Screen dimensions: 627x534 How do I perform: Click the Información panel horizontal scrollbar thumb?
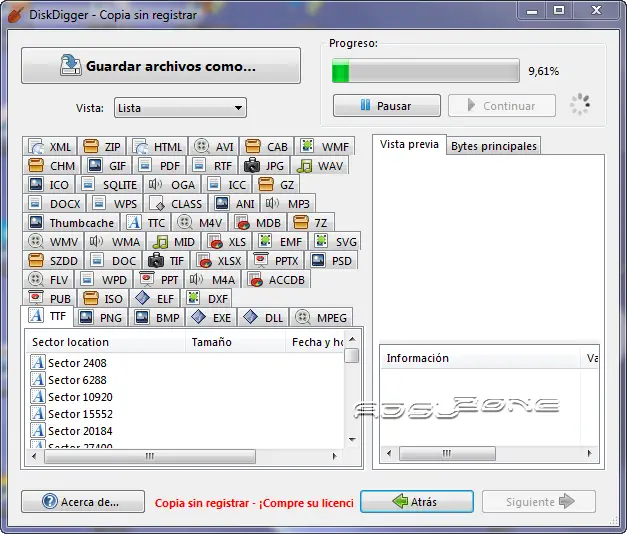click(x=447, y=453)
